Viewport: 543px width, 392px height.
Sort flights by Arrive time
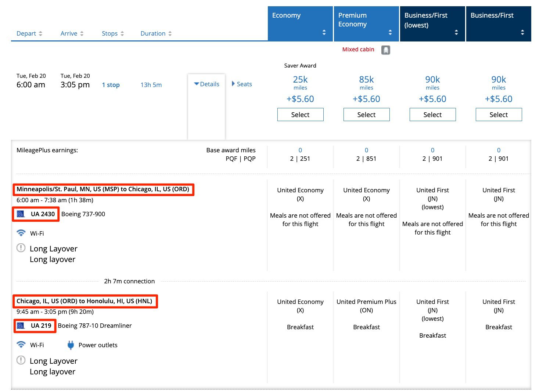(72, 33)
